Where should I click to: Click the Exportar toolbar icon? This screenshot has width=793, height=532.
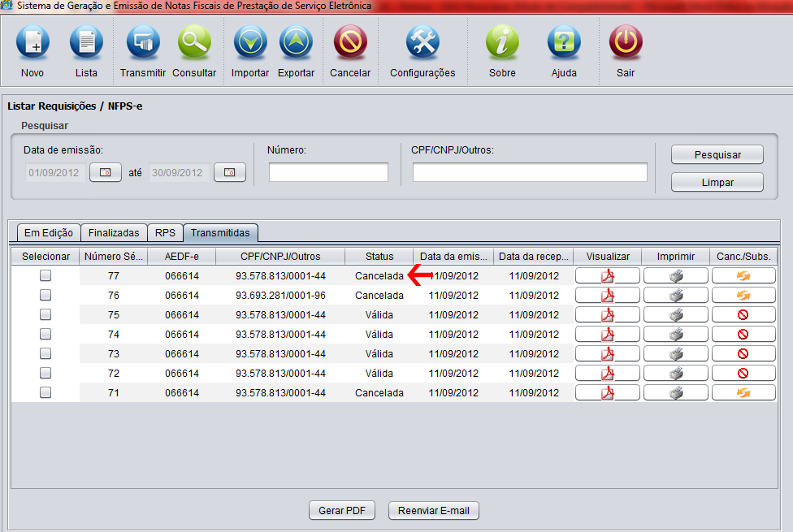(296, 42)
